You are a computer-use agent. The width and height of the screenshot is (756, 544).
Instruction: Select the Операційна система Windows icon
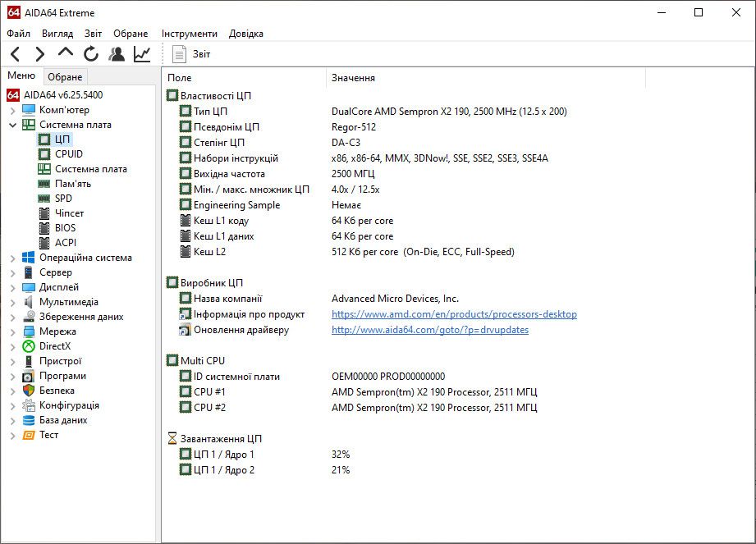[x=29, y=258]
